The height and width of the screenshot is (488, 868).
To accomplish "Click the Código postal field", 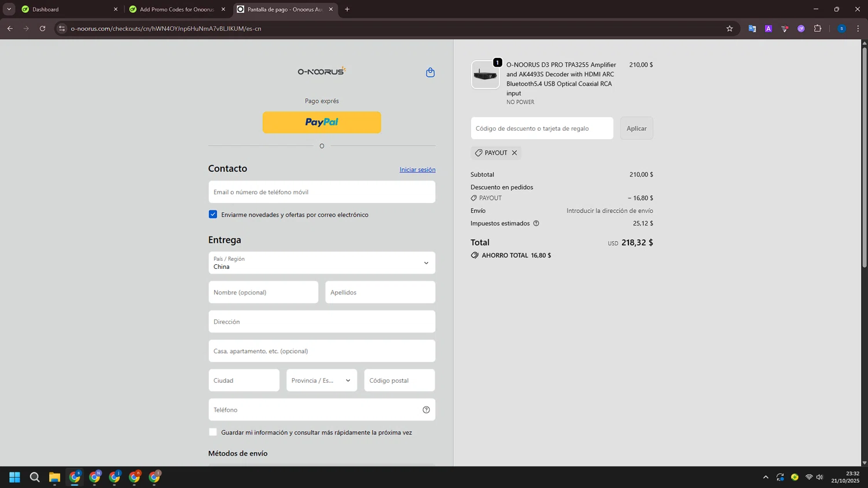I will click(399, 380).
